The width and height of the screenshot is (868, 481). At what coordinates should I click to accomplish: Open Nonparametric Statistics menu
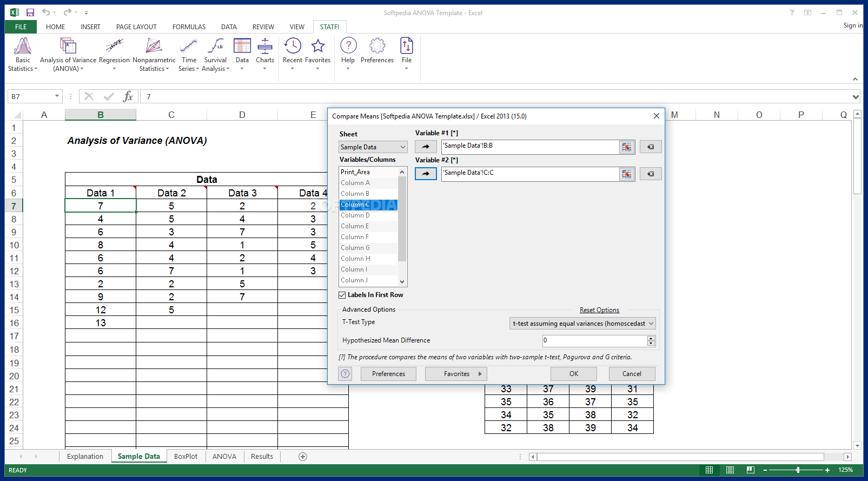tap(154, 54)
